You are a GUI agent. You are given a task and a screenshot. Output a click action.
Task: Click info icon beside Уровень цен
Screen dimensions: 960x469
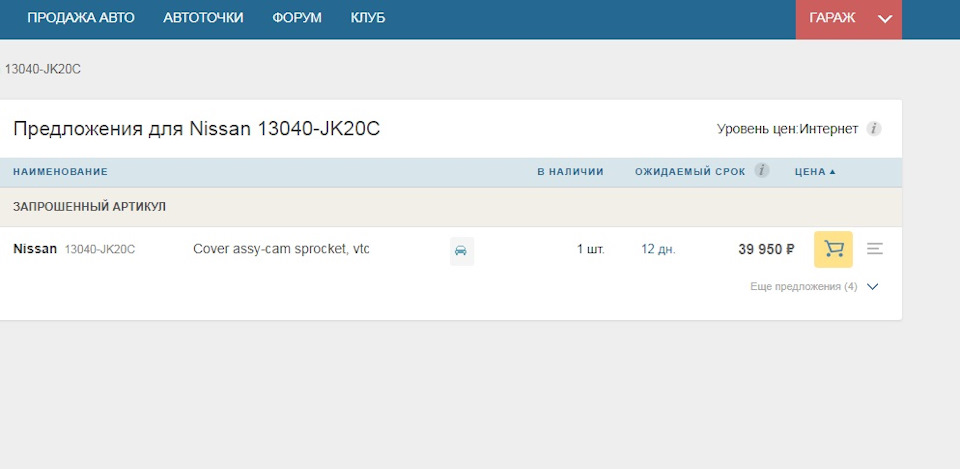coord(874,129)
